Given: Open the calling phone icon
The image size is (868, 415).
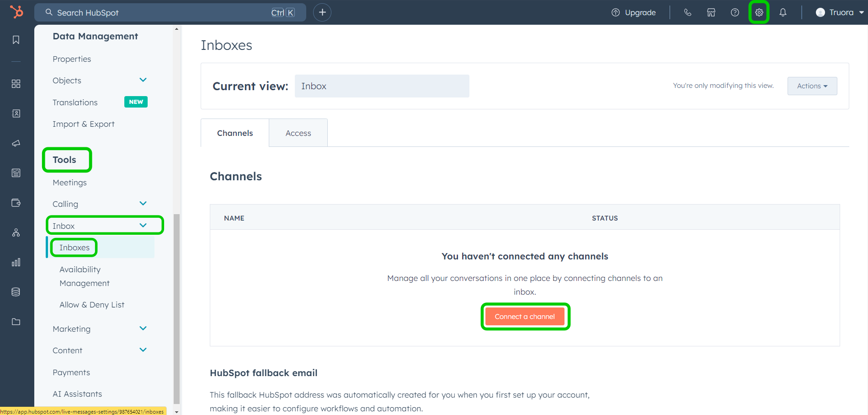Looking at the screenshot, I should point(687,12).
